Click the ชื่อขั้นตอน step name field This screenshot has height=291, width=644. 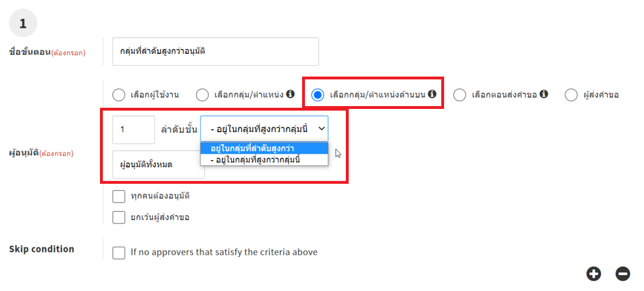click(215, 52)
